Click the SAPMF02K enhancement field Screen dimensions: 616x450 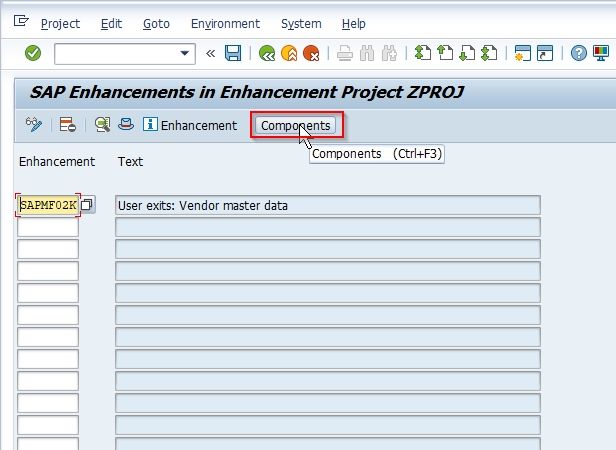(x=48, y=205)
